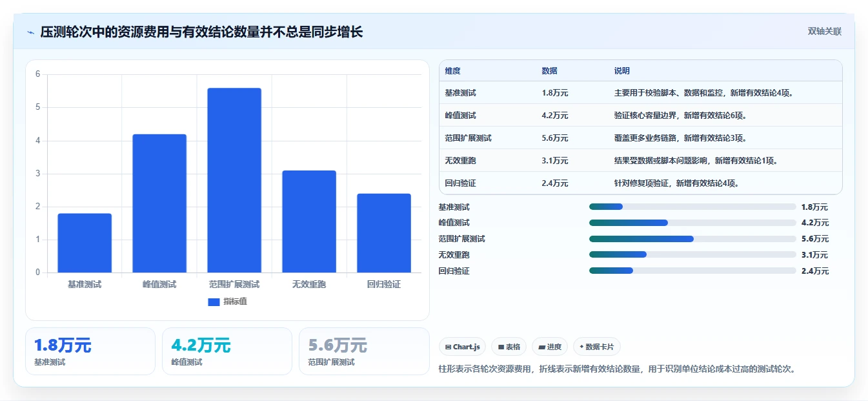Select the 表格 tag chip

pyautogui.click(x=509, y=347)
